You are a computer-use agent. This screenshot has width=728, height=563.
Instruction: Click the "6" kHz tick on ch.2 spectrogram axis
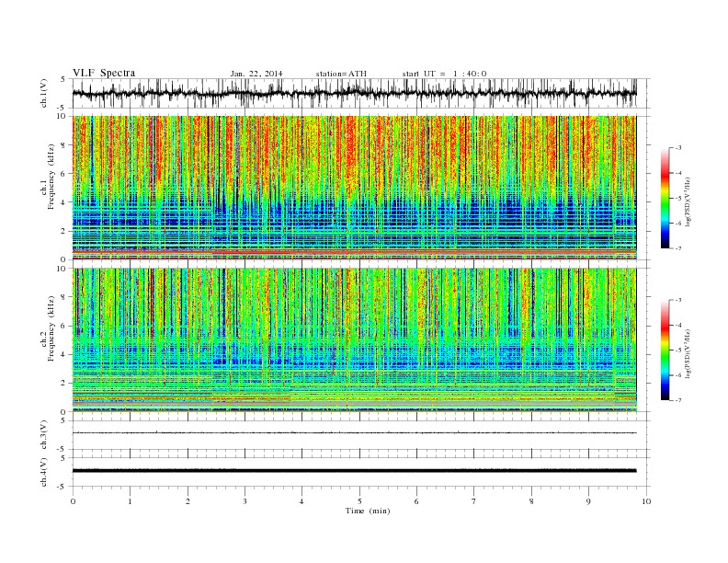click(64, 326)
